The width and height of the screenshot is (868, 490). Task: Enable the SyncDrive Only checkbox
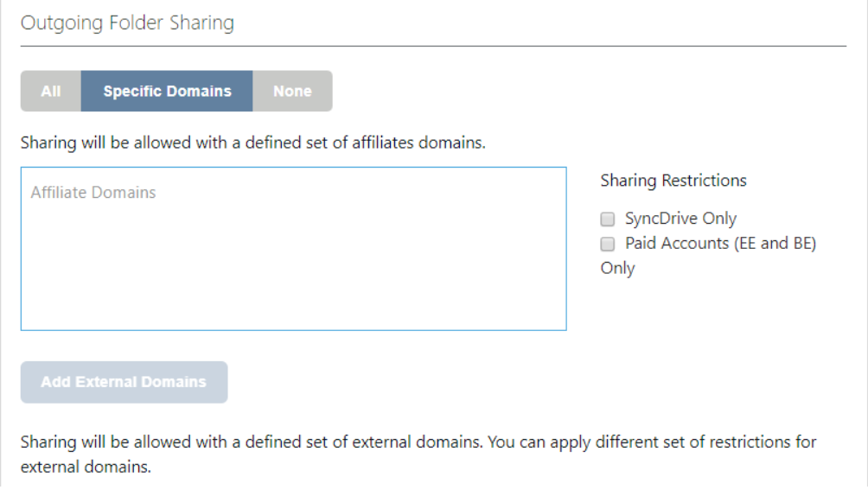click(x=608, y=219)
